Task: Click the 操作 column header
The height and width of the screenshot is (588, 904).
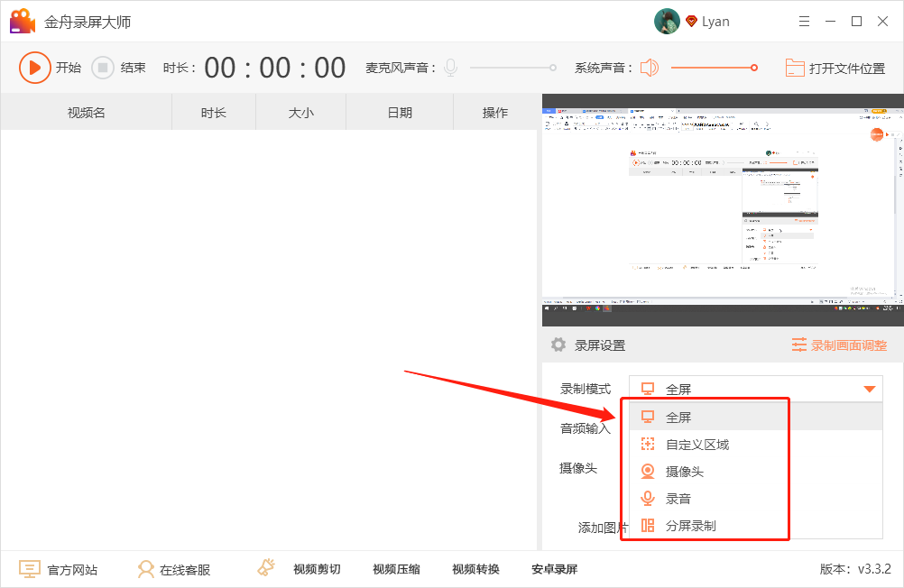Action: pyautogui.click(x=495, y=113)
